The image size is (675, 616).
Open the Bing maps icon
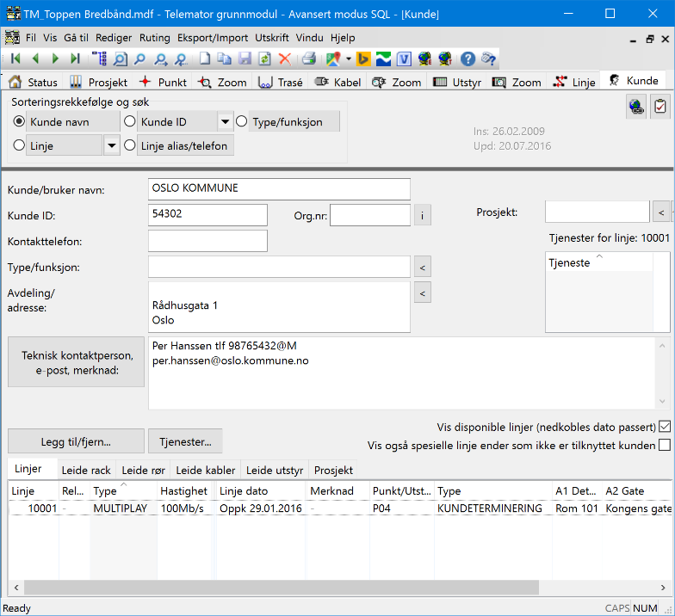tap(363, 59)
